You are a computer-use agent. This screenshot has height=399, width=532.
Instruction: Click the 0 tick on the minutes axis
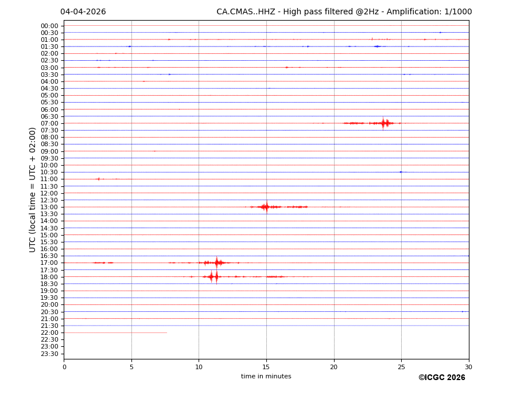[64, 367]
